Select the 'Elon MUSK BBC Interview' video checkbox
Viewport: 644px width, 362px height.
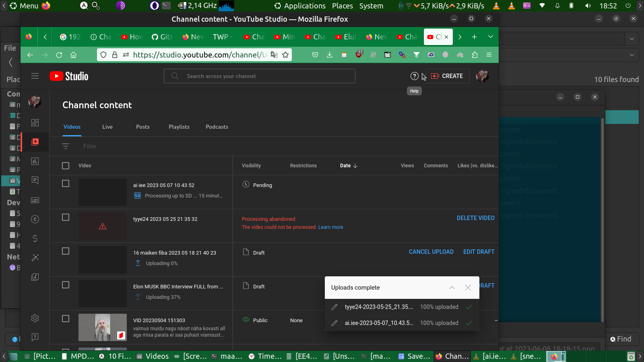(66, 285)
